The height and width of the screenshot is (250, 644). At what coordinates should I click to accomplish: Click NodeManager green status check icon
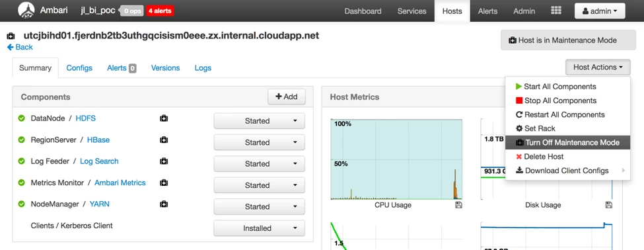click(x=21, y=204)
